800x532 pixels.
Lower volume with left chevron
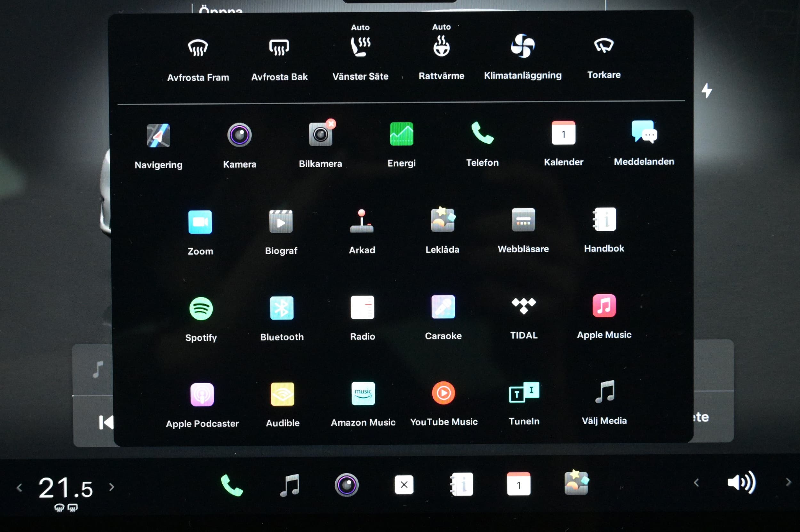pos(696,482)
